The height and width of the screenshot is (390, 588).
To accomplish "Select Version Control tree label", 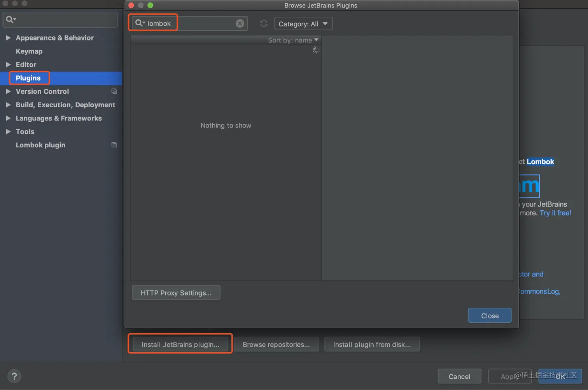I will pos(42,91).
